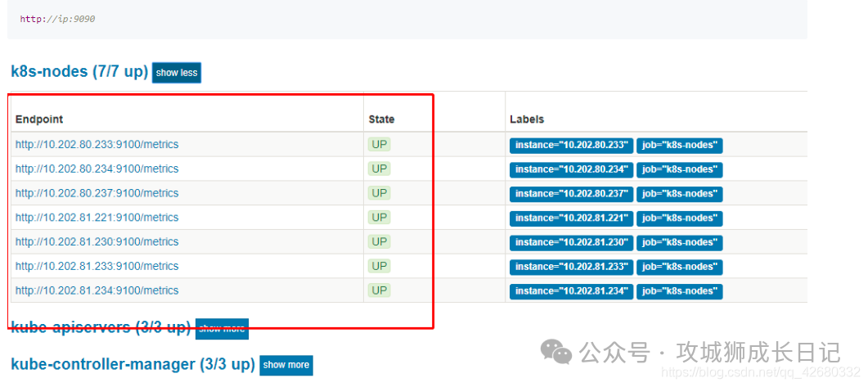Open endpoint http://10.202.81.234:9100/metrics
This screenshot has height=387, width=868.
pyautogui.click(x=97, y=290)
